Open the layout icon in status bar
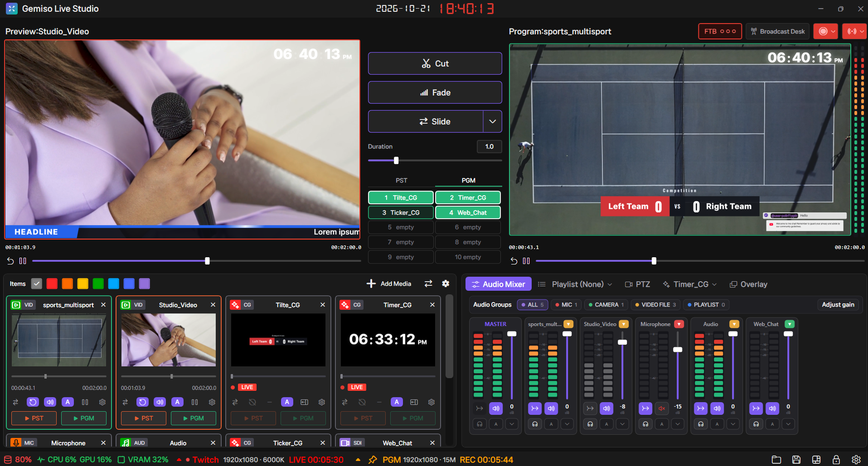This screenshot has height=466, width=868. (x=816, y=460)
